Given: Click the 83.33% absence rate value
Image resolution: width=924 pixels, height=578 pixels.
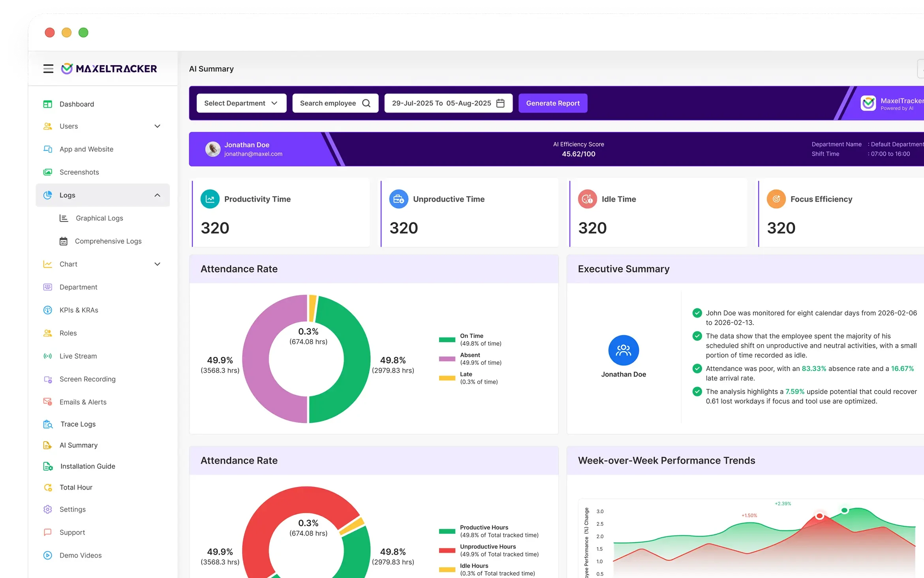Looking at the screenshot, I should click(x=814, y=369).
